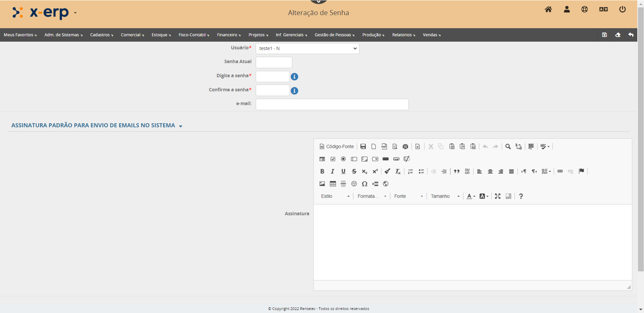Open the text color picker
The image size is (644, 313).
pyautogui.click(x=471, y=196)
